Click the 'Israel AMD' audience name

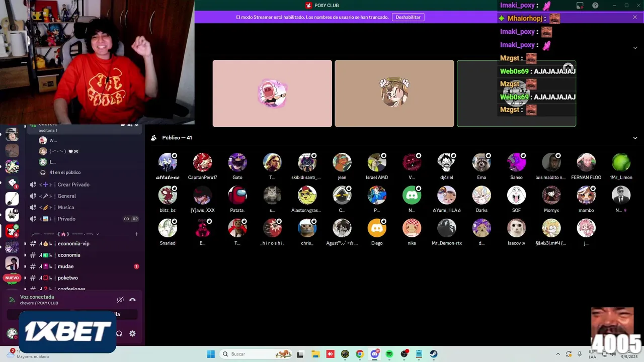click(x=377, y=177)
